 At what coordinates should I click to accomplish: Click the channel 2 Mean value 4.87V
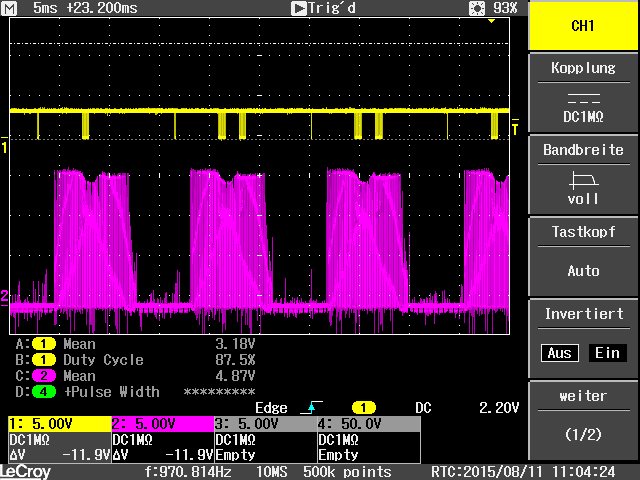tap(235, 376)
